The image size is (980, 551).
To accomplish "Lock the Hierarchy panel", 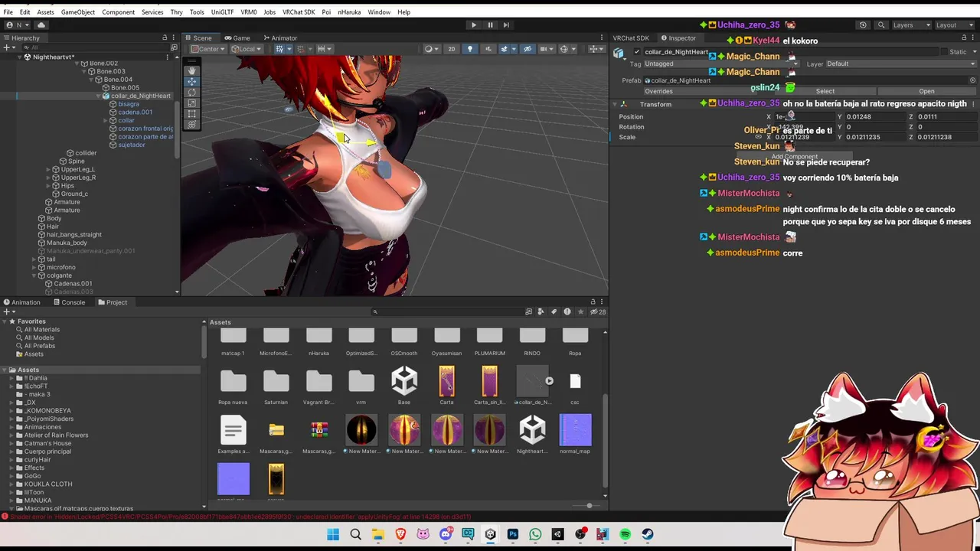I will (x=165, y=37).
